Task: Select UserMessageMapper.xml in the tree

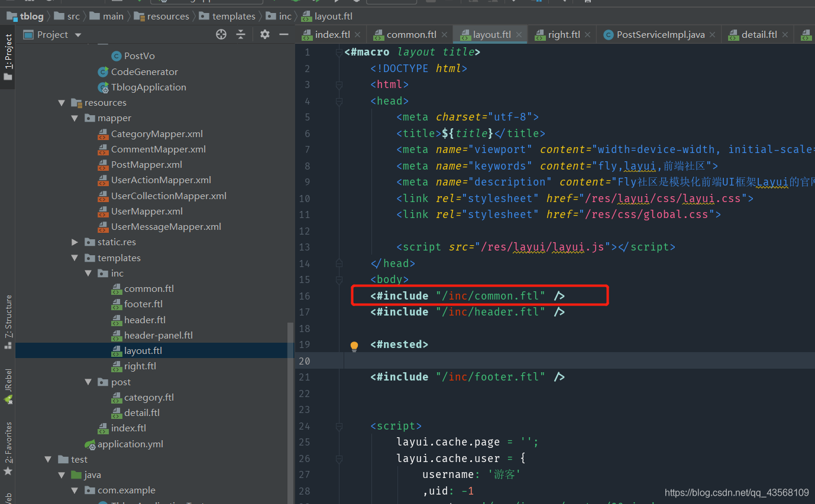Action: pos(166,227)
